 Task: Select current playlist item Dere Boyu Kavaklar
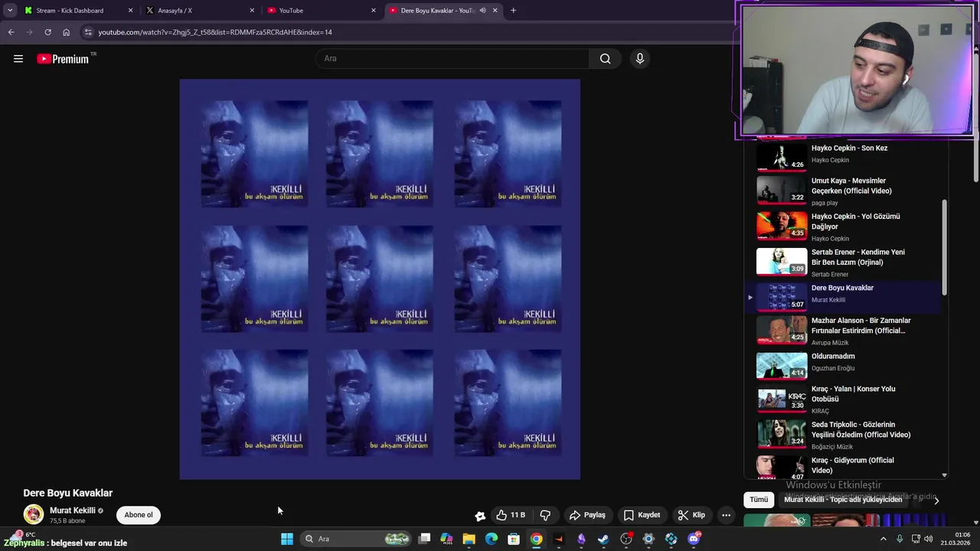click(842, 297)
